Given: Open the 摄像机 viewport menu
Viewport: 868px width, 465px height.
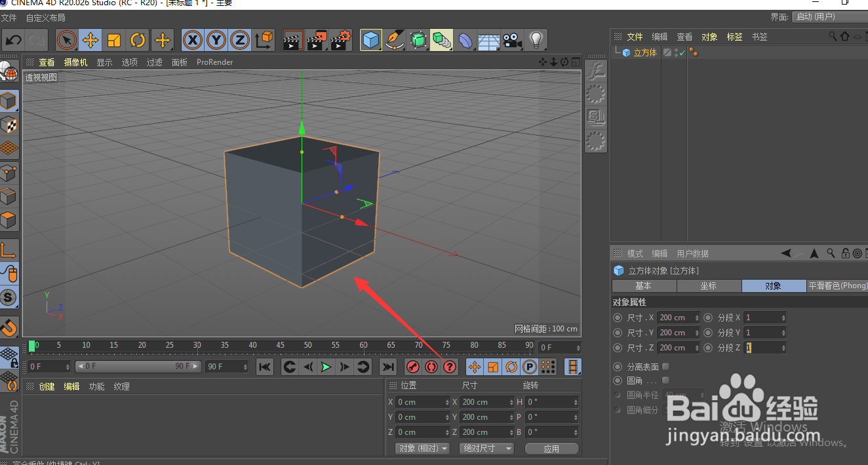Looking at the screenshot, I should pos(75,62).
